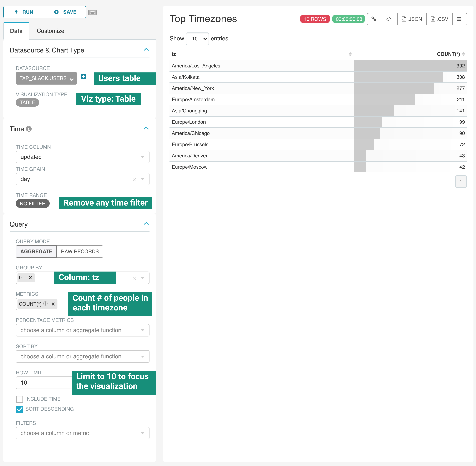Open the Time Column dropdown
Image resolution: width=476 pixels, height=466 pixels.
click(82, 157)
